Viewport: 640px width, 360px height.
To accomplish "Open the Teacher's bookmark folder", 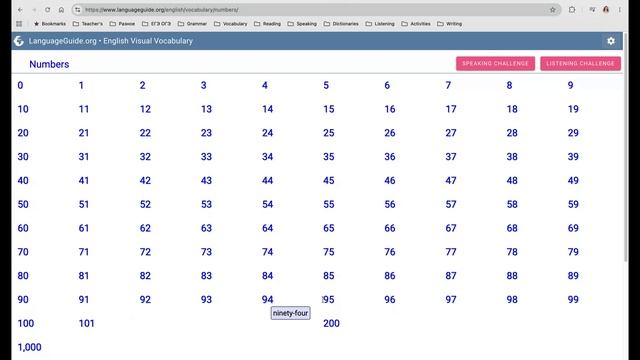I will [88, 24].
